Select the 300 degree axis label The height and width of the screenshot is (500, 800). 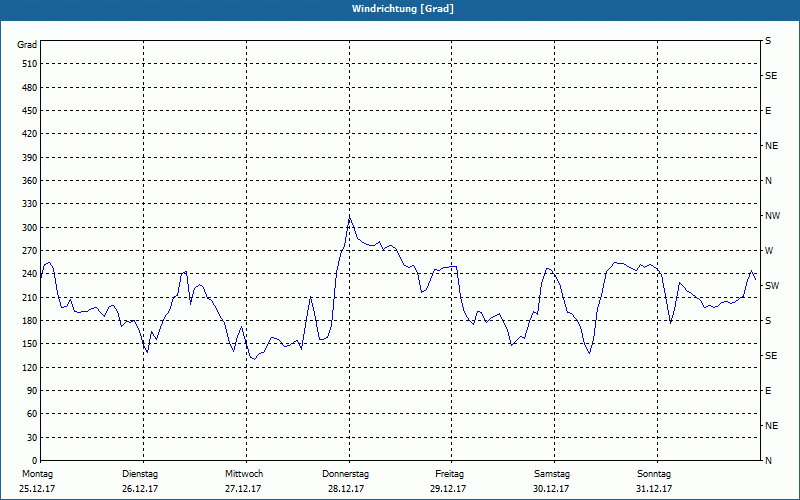pos(30,228)
